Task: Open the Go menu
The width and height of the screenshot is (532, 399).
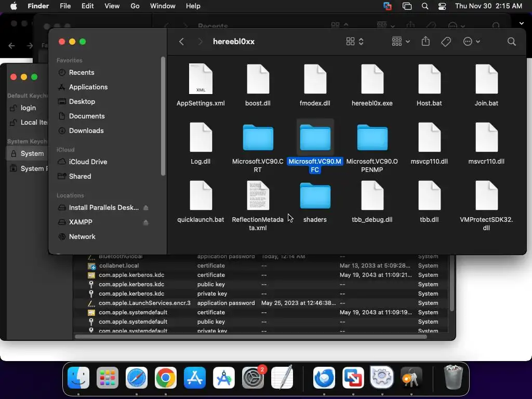Action: pyautogui.click(x=135, y=6)
